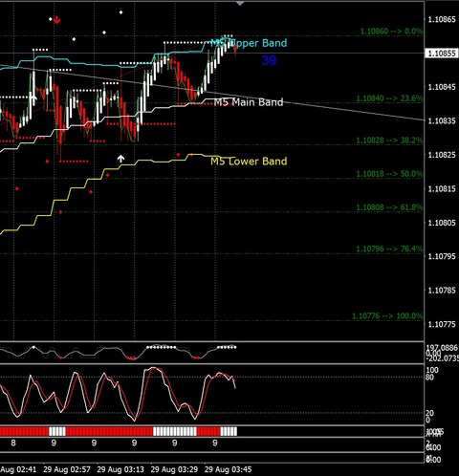Viewport: 459px width, 476px height.
Task: Select the Fibonacci label '1.10840 --> 23.6%'
Action: tap(389, 98)
